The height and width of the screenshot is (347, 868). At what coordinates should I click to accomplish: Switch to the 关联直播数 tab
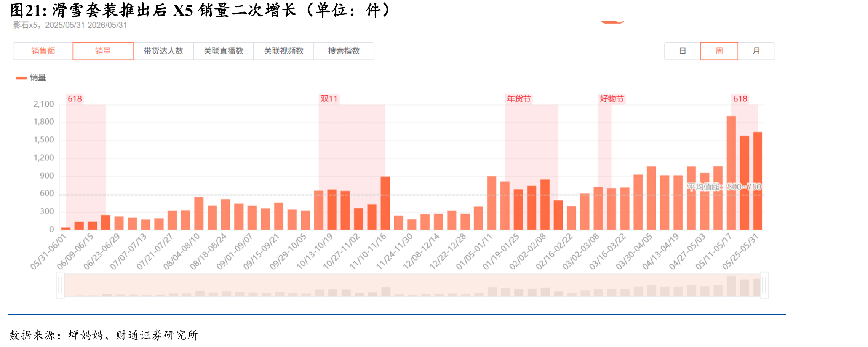[224, 51]
